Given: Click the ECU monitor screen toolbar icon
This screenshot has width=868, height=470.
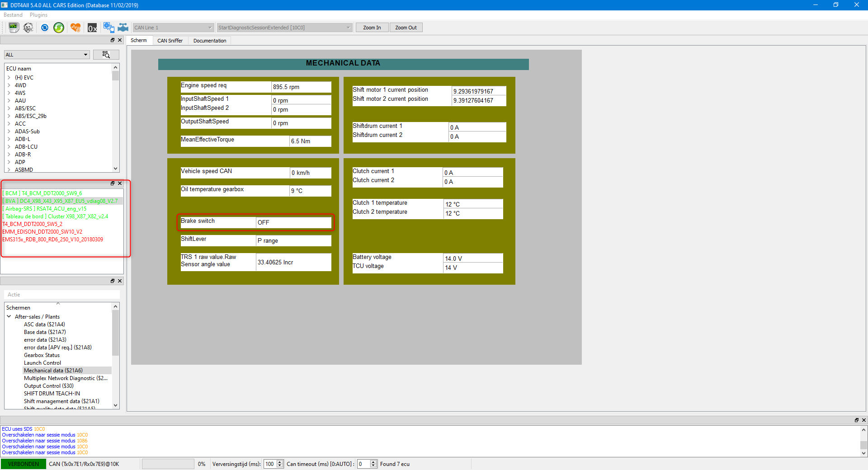Looking at the screenshot, I should 14,28.
